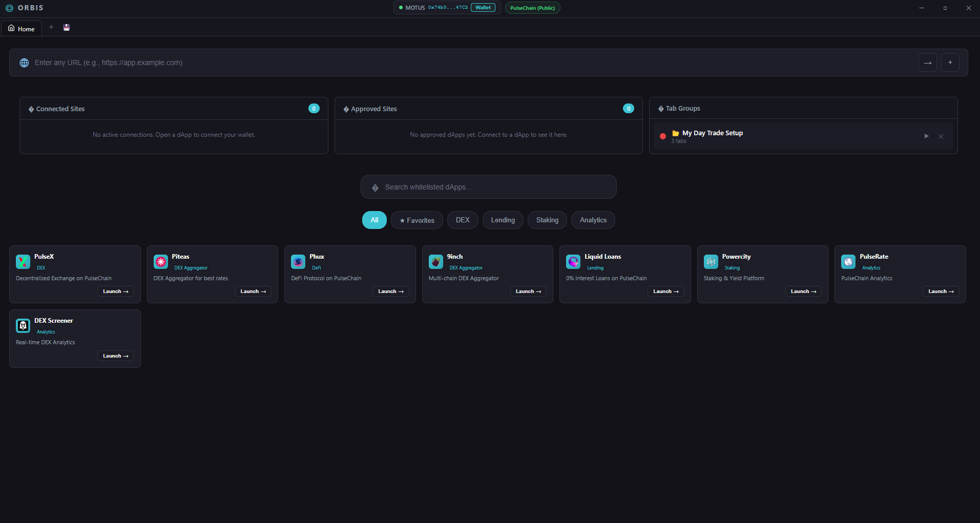Click the Approved Sites diamond icon
980x523 pixels.
(346, 109)
